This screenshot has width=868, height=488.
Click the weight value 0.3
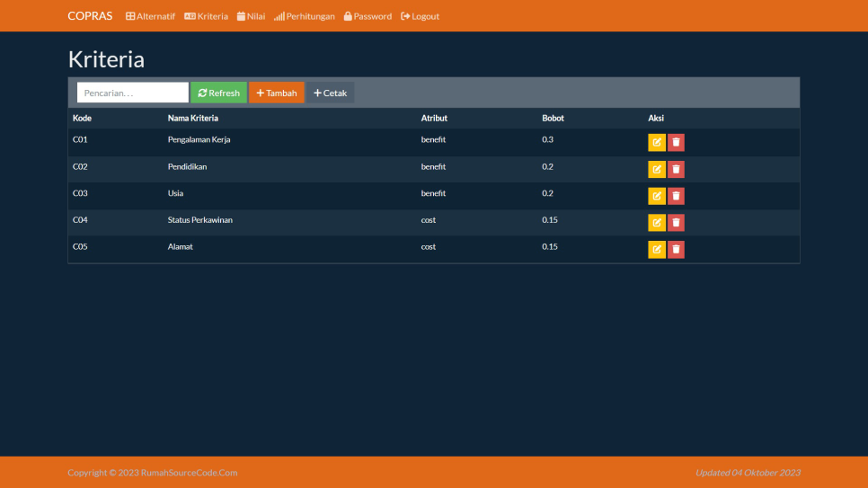[x=547, y=139]
